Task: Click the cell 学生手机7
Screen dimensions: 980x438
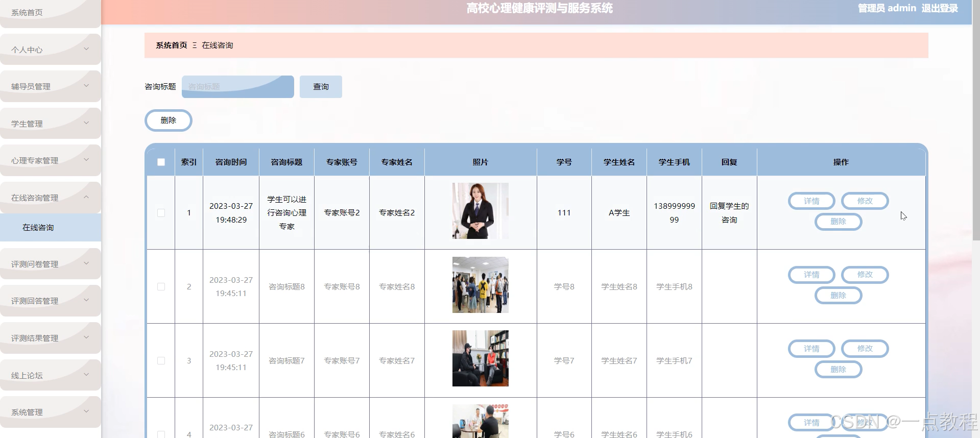Action: click(674, 361)
